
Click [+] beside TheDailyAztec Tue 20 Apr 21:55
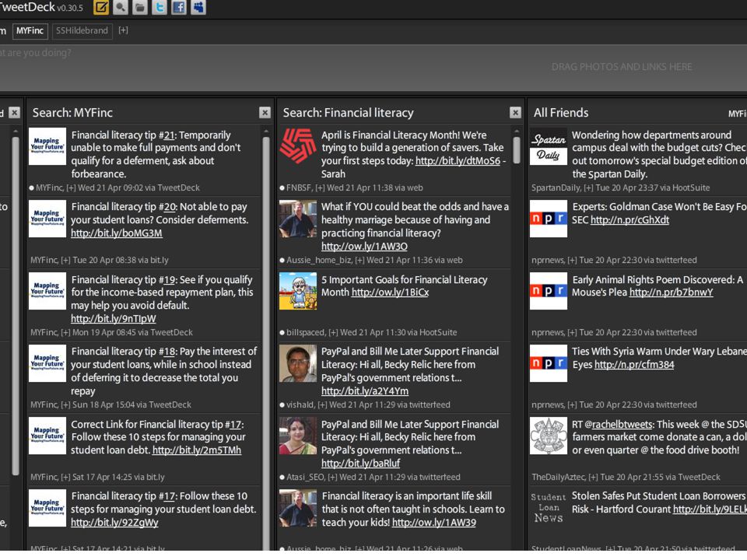[594, 477]
